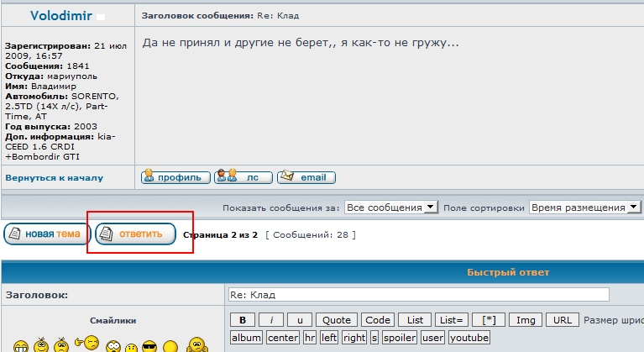
Task: Add a spoiler tag
Action: coord(400,338)
